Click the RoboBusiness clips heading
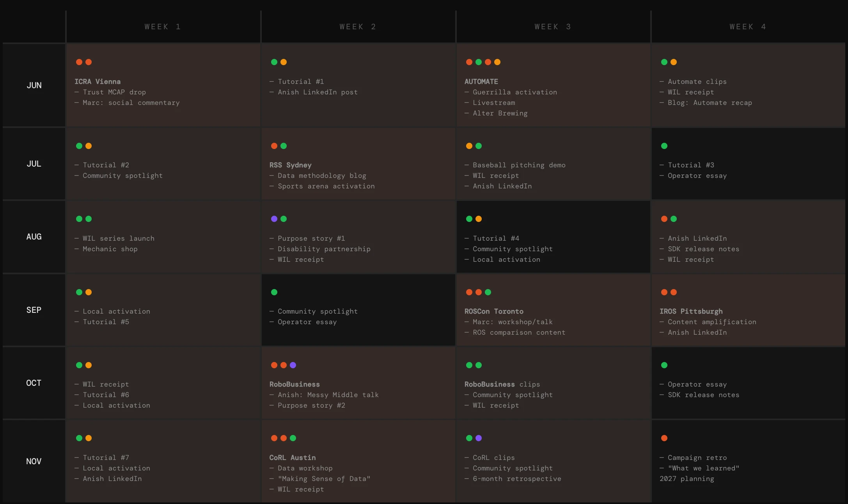The width and height of the screenshot is (848, 504). (502, 384)
